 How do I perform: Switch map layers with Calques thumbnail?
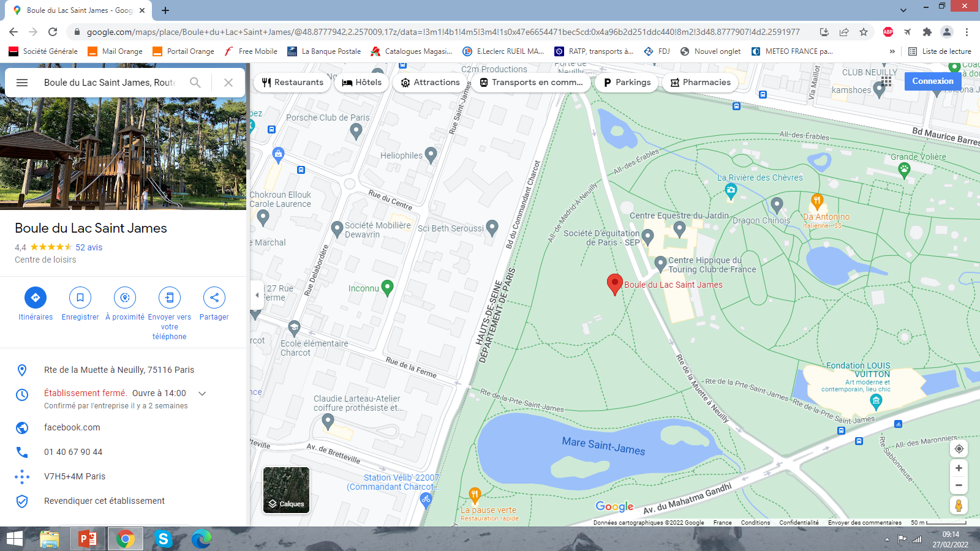[286, 490]
